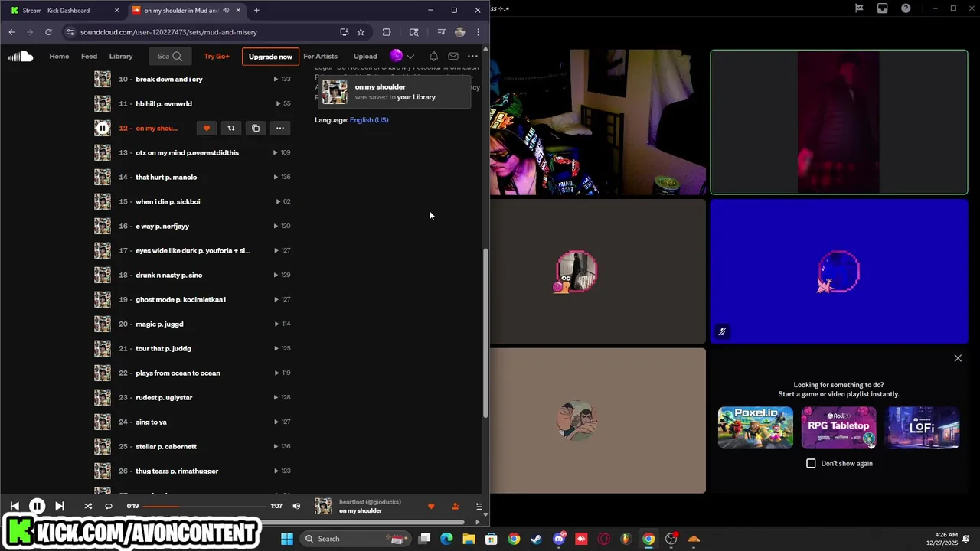This screenshot has width=980, height=551.
Task: Click artwork thumbnail for track 20 magic
Action: [103, 324]
